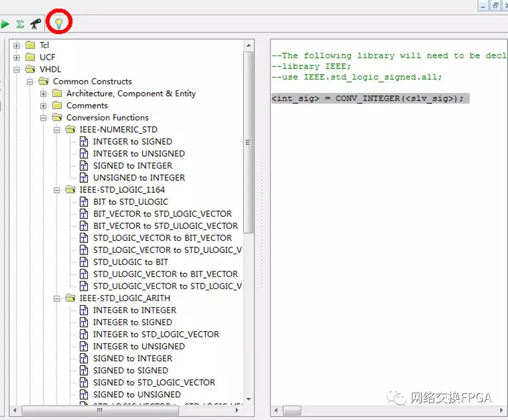Screen dimensions: 508x420
Task: Select SIGNED to STD_LOGIC_VECTOR template
Action: 154,382
